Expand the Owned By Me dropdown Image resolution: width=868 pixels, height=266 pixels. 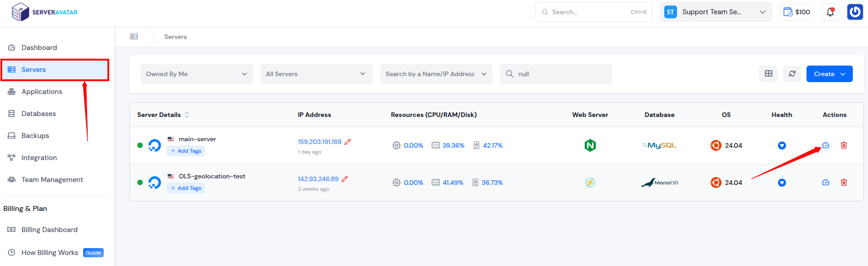196,74
